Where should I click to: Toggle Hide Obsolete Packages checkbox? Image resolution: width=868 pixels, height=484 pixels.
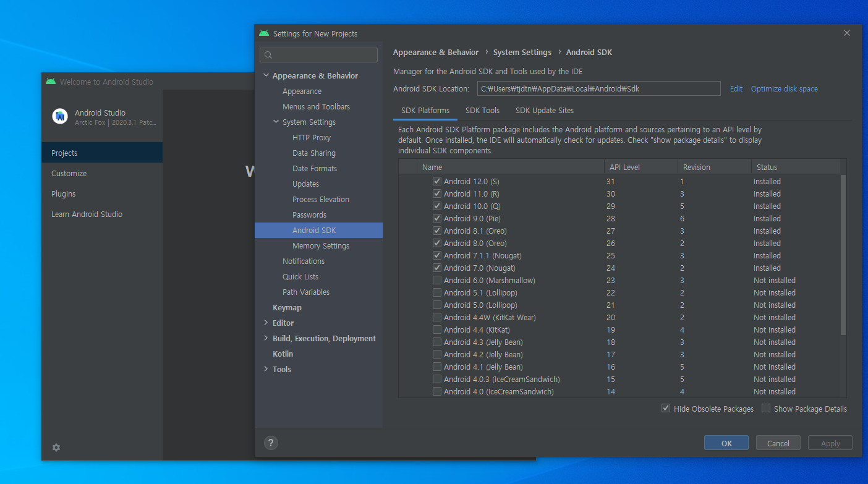[x=666, y=408]
